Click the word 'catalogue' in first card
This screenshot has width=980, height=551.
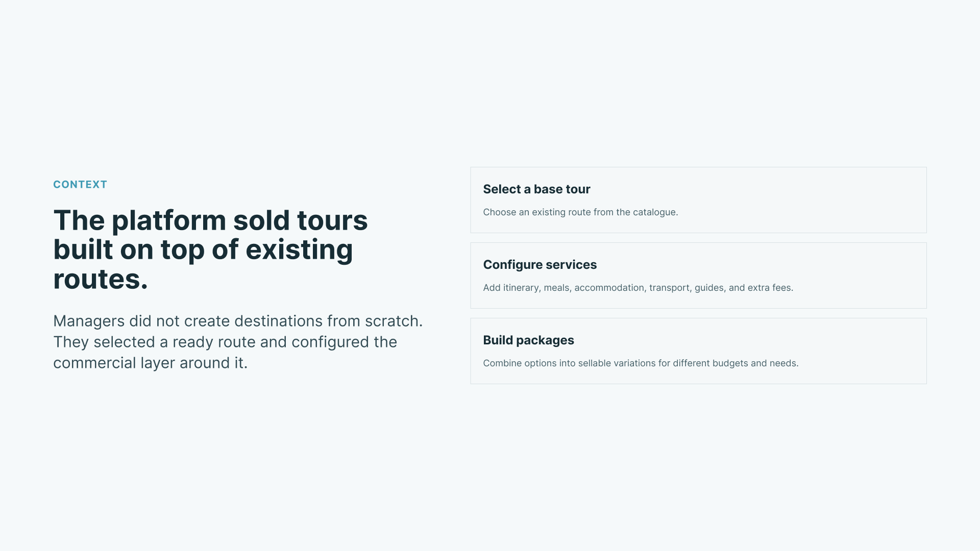point(654,212)
